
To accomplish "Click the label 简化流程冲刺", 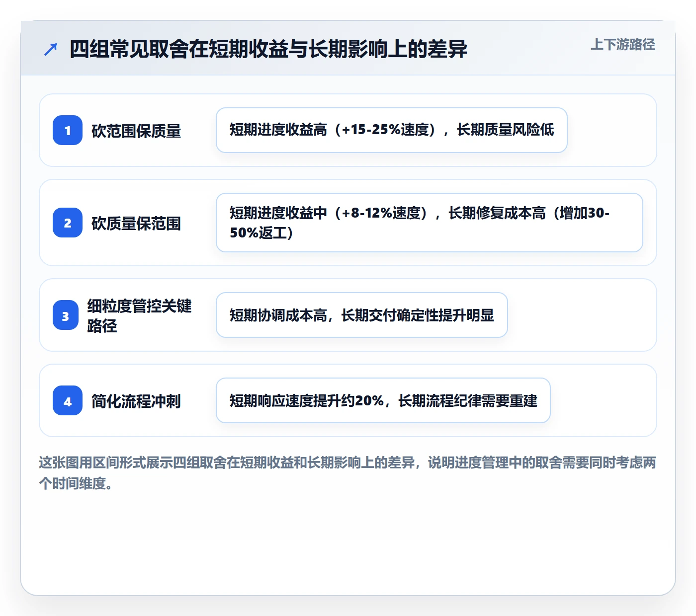I will (x=136, y=401).
